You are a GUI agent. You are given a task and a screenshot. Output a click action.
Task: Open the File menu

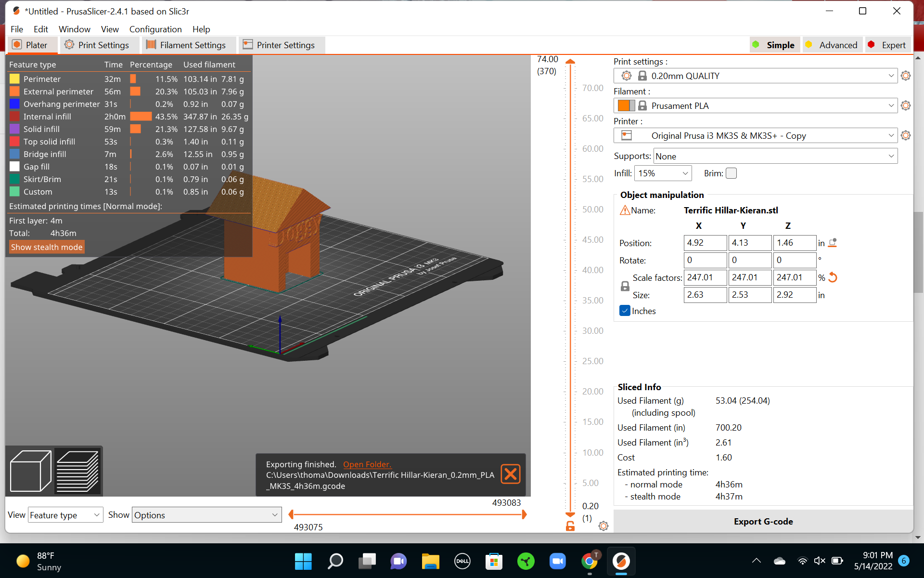click(17, 29)
